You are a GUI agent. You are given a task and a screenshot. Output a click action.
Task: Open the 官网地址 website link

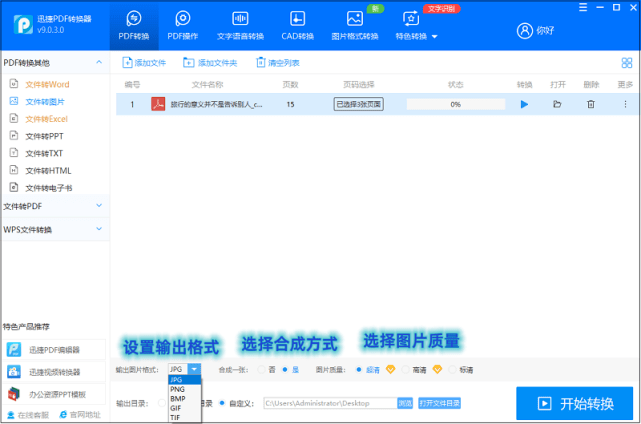(x=80, y=415)
